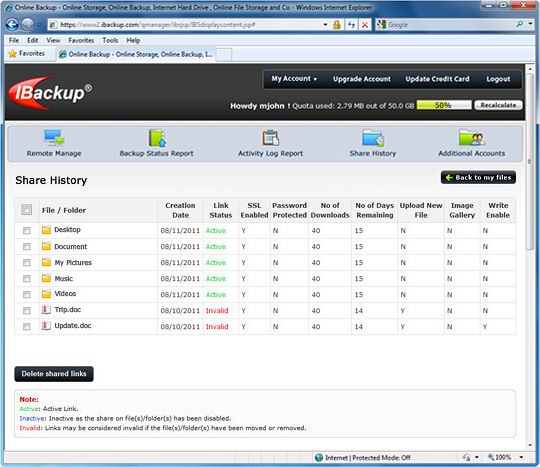Select the Online Backup browser tab
Screen dimensions: 540x467
(x=136, y=54)
